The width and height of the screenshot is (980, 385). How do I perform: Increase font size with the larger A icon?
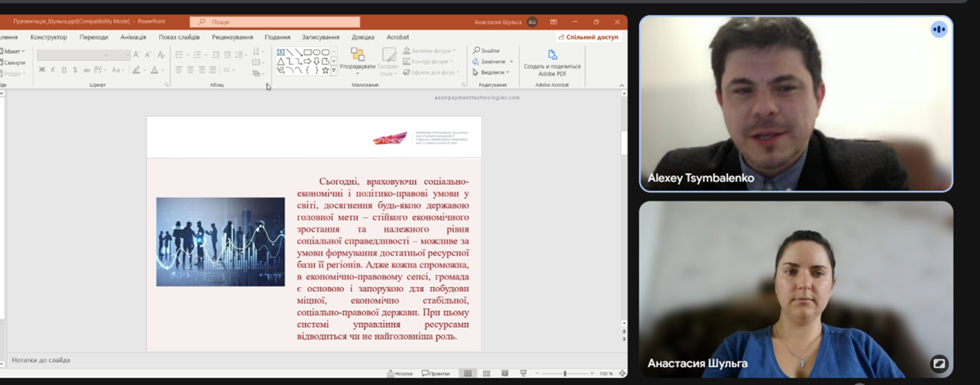point(137,55)
